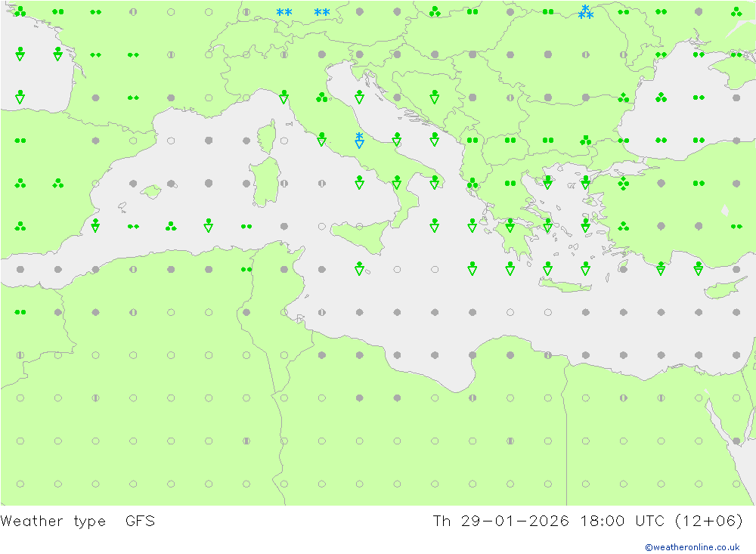Click the "(12+06)" forecast run text

click(x=709, y=522)
